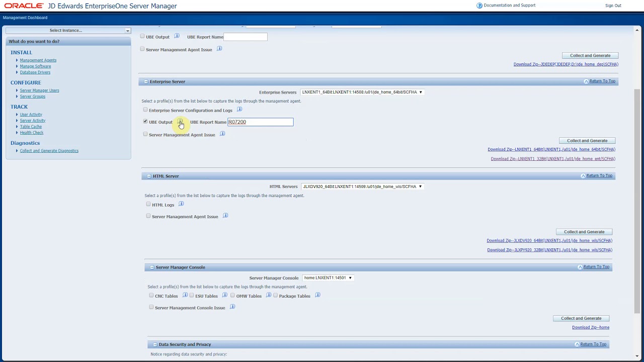Click info icon beside HTML Logs

click(x=181, y=204)
